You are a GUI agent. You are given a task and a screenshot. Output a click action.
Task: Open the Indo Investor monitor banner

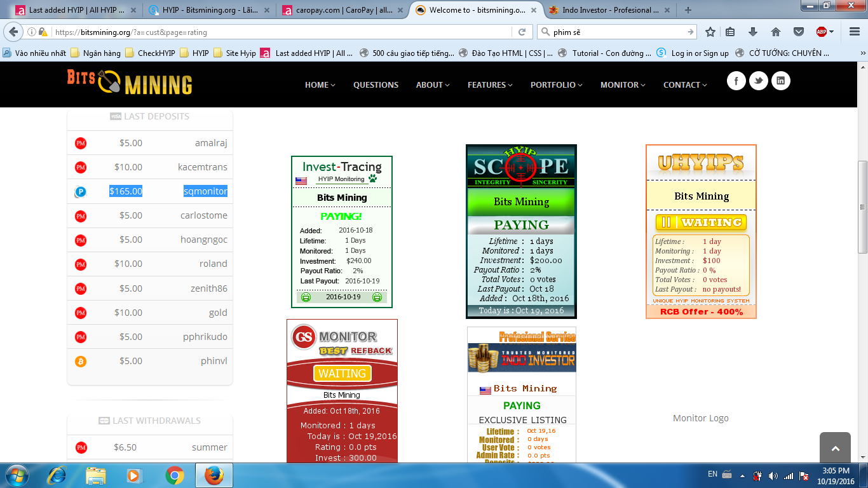click(x=522, y=395)
